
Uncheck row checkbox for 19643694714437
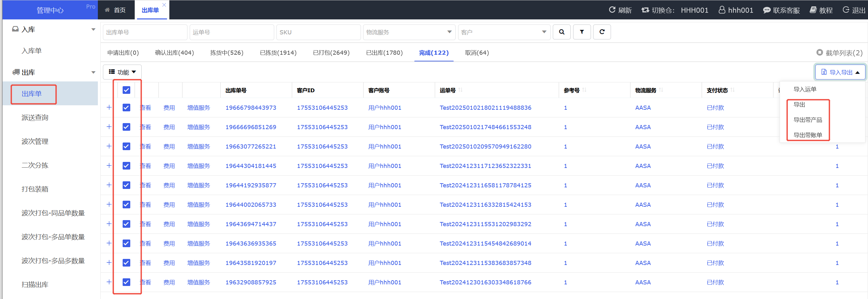(126, 224)
